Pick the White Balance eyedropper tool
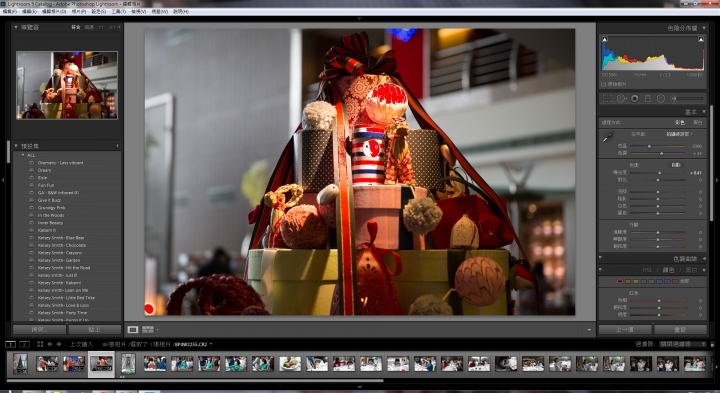Screen dimensions: 720x393 pos(608,136)
